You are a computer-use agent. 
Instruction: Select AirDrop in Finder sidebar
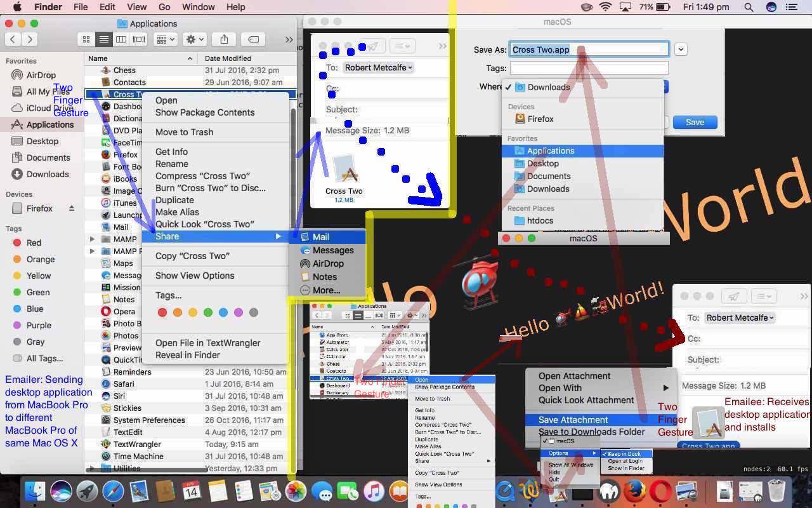click(41, 75)
